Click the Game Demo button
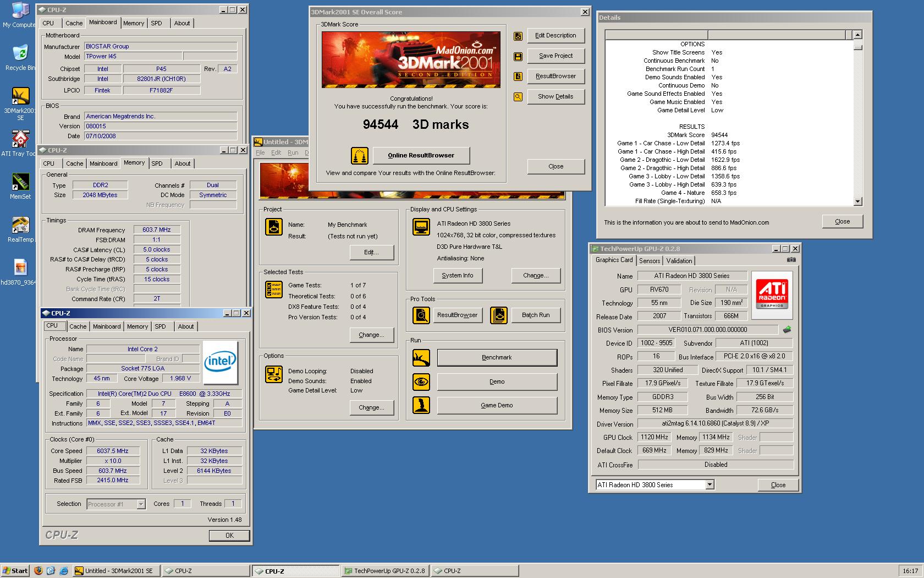 [x=497, y=405]
